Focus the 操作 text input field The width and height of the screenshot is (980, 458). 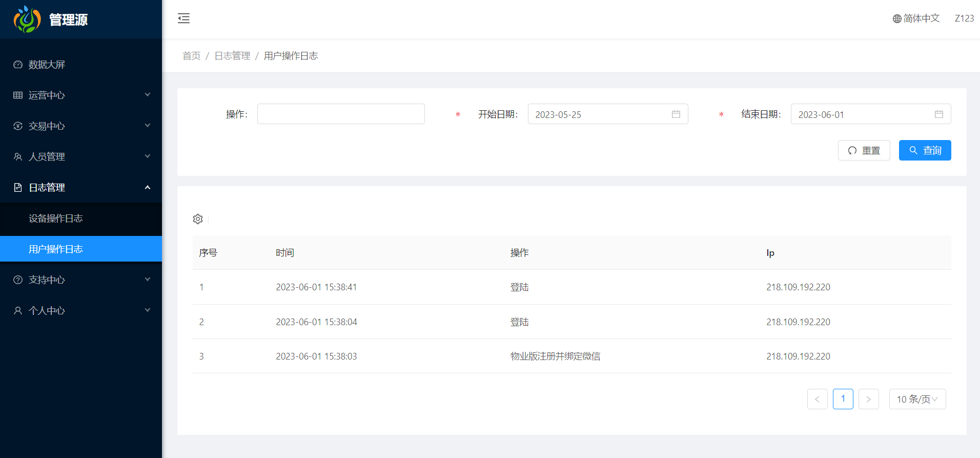[x=341, y=114]
